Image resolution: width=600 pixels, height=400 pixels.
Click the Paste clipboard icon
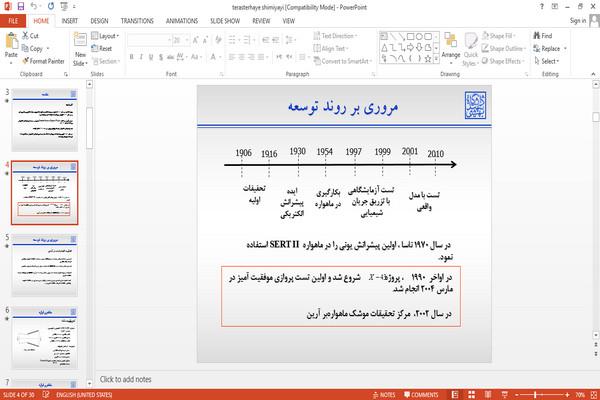tap(11, 41)
